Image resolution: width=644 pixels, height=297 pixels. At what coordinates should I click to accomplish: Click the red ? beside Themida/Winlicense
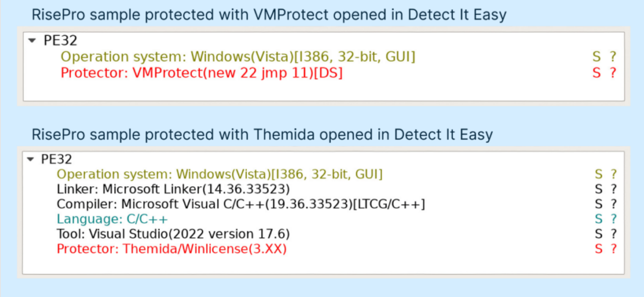click(613, 249)
